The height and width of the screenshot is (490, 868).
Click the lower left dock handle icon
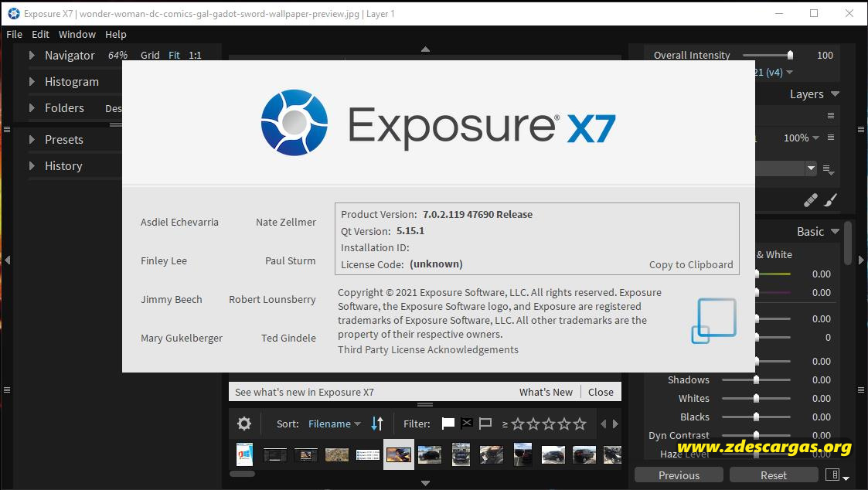click(7, 390)
